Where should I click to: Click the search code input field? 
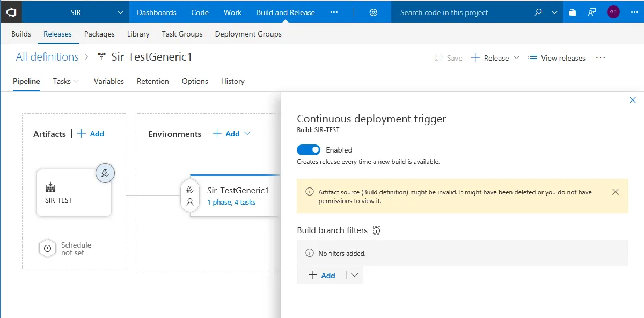click(x=462, y=12)
